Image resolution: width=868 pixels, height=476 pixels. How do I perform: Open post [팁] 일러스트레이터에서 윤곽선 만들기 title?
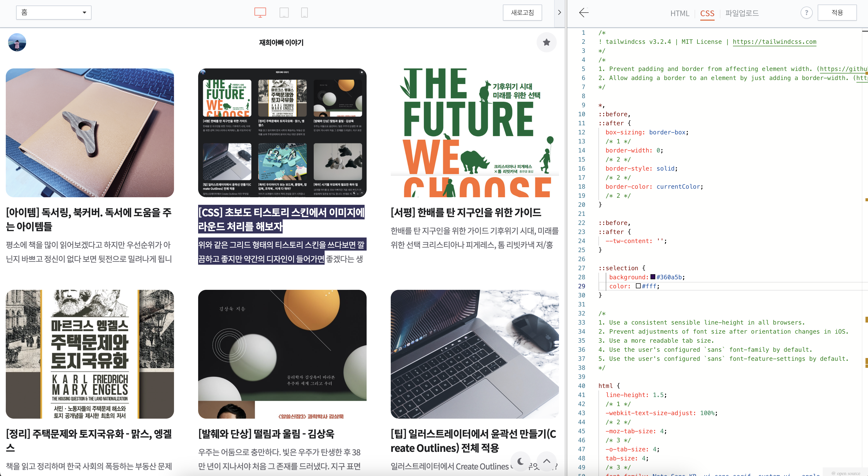[473, 441]
